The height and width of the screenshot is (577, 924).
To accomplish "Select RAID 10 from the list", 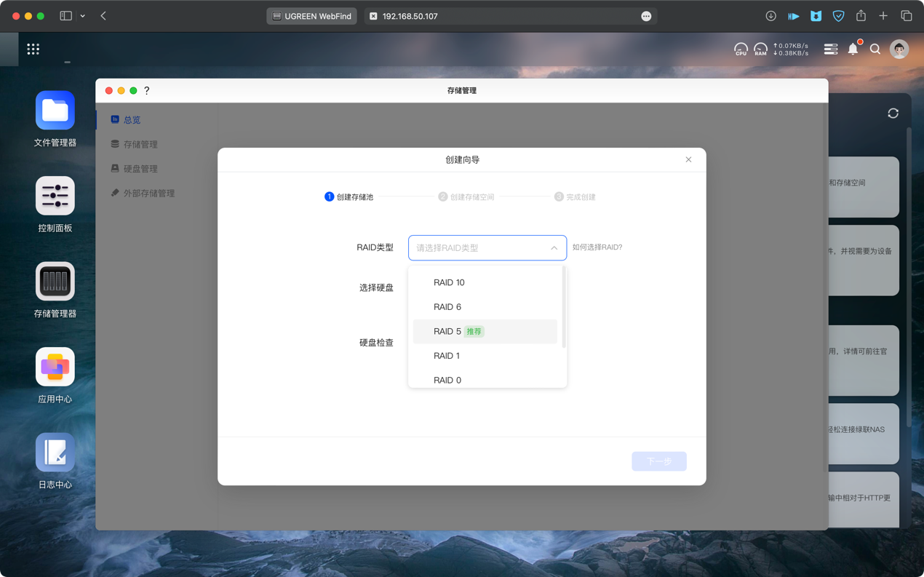I will (x=449, y=282).
